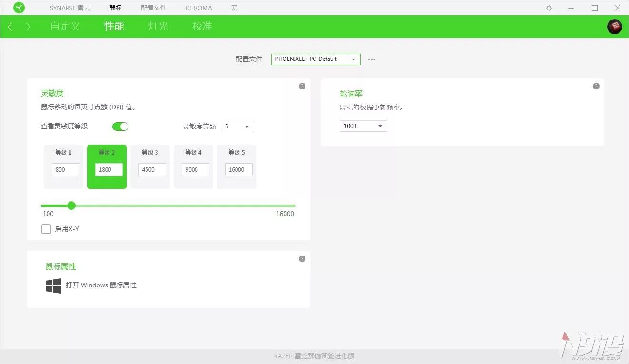Open the polling rate dropdown showing 1000
The height and width of the screenshot is (364, 629).
(363, 126)
